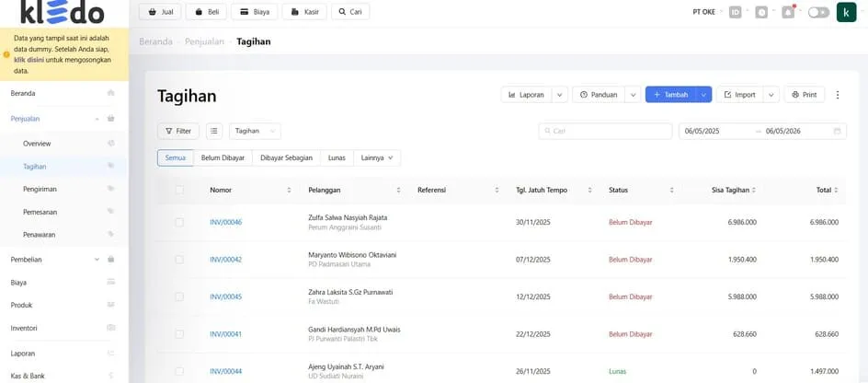868x383 pixels.
Task: Click the Pengiriman tag icon in sidebar
Action: point(110,189)
